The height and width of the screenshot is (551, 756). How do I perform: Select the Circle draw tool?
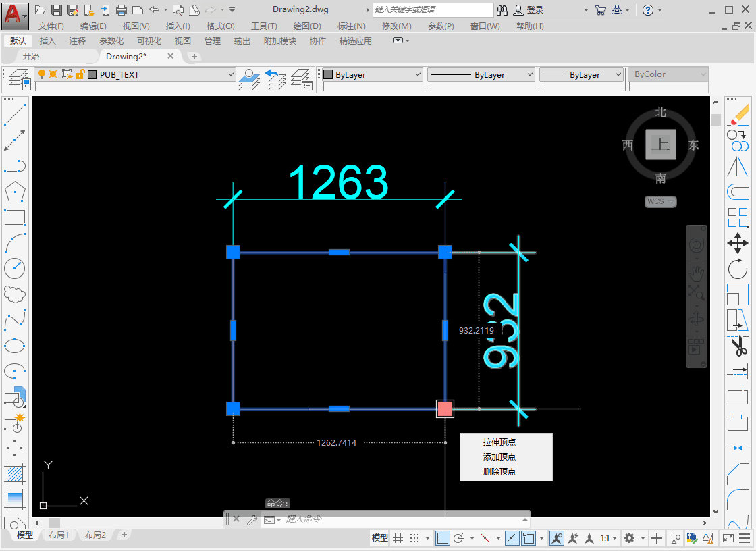[14, 268]
